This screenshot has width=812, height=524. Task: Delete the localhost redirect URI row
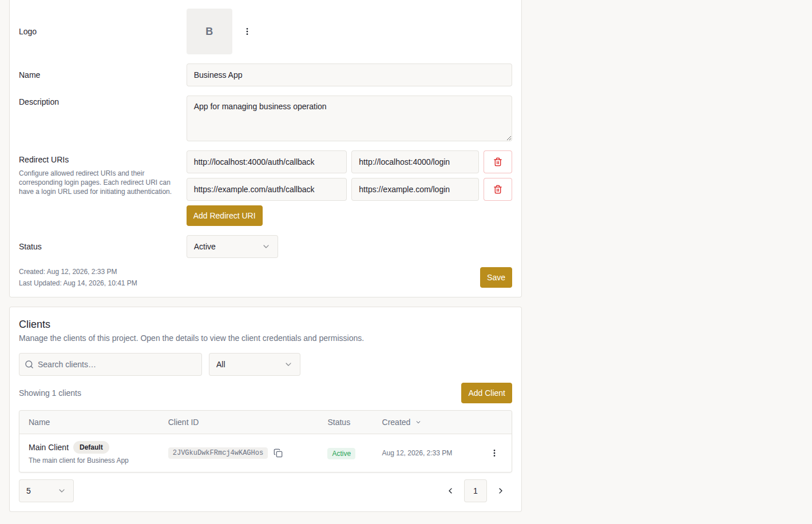click(498, 162)
